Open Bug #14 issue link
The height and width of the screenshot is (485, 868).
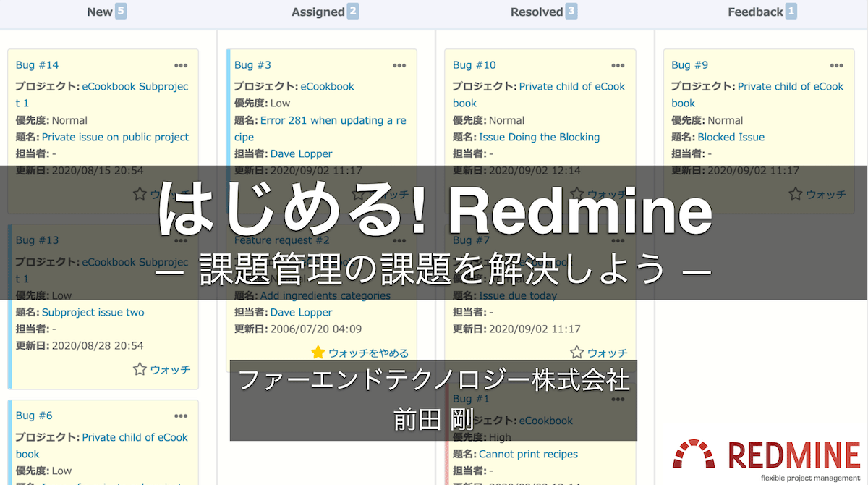(x=37, y=65)
